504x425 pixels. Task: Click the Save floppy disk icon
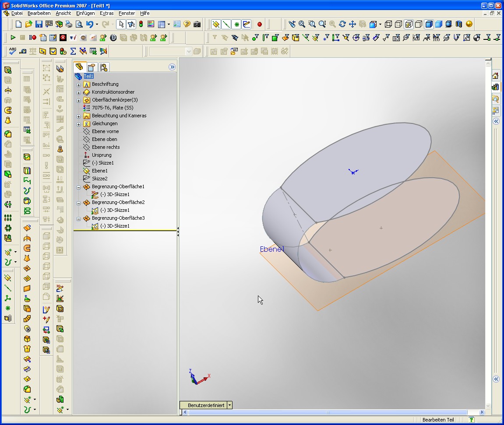39,25
